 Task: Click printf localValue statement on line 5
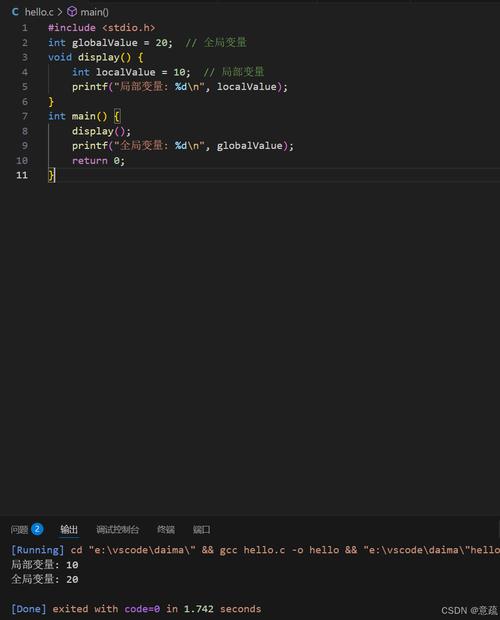pos(180,87)
